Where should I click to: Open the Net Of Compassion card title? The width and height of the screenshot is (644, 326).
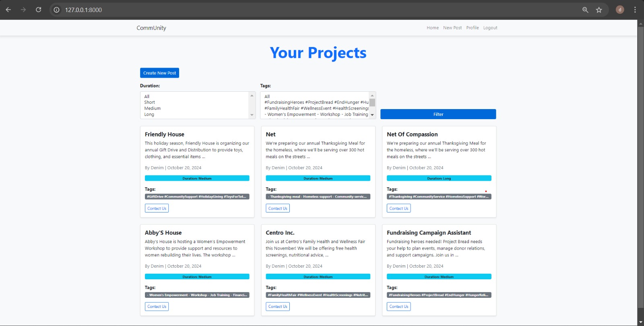(x=412, y=134)
